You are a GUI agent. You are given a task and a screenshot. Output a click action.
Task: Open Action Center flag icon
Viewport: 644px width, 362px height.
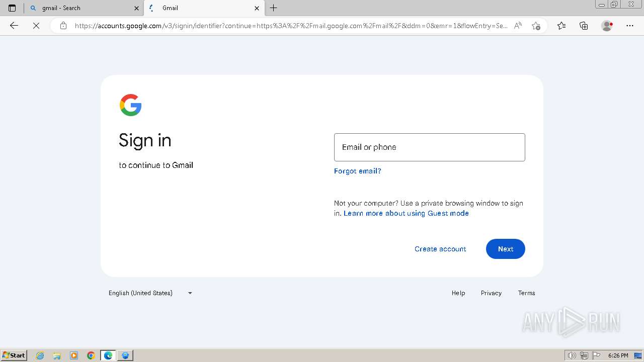(596, 355)
